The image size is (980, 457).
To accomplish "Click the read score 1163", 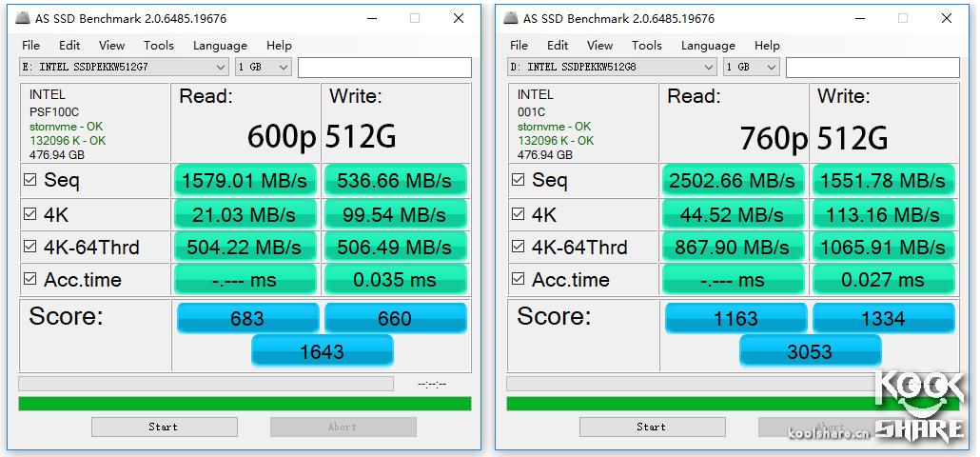I will tap(735, 318).
